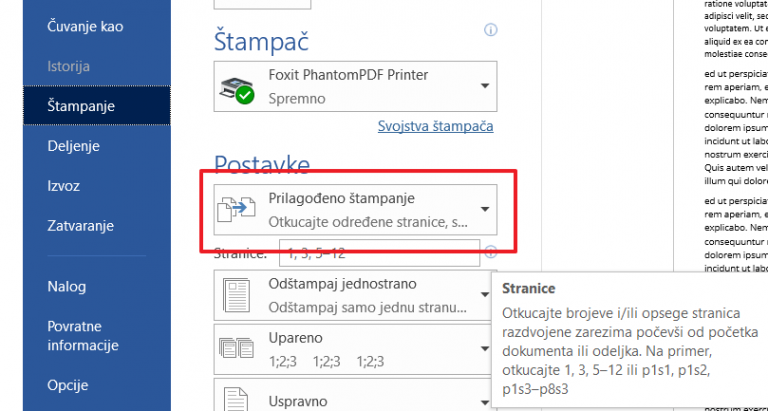Click the printer info icon beside Štampač

tap(490, 30)
